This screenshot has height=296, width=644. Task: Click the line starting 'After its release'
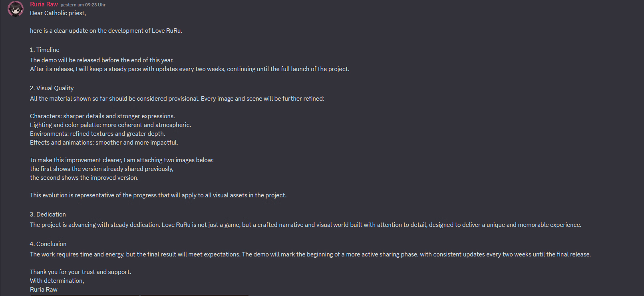point(189,69)
